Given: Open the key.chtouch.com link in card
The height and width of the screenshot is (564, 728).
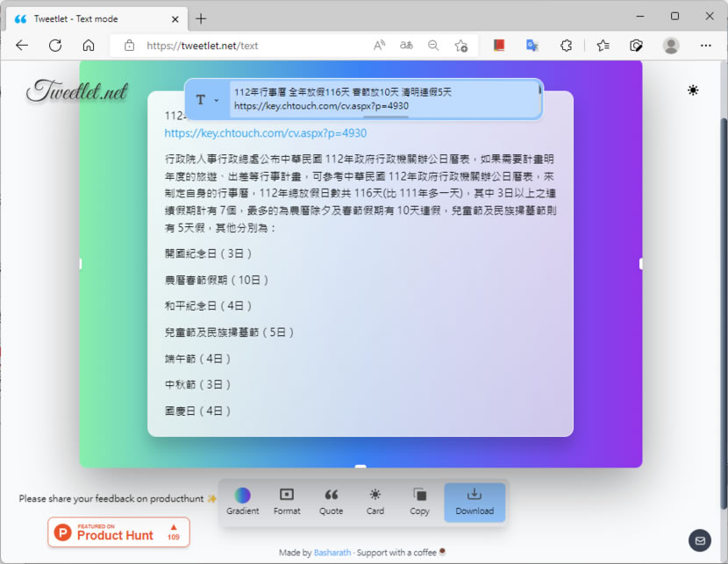Looking at the screenshot, I should (x=265, y=133).
